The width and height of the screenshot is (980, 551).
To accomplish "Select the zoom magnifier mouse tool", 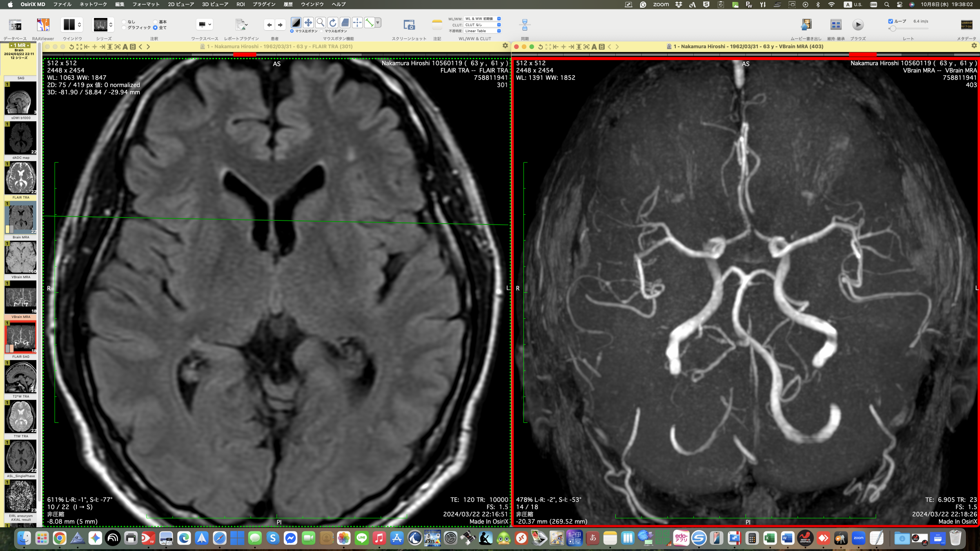I will pos(321,23).
